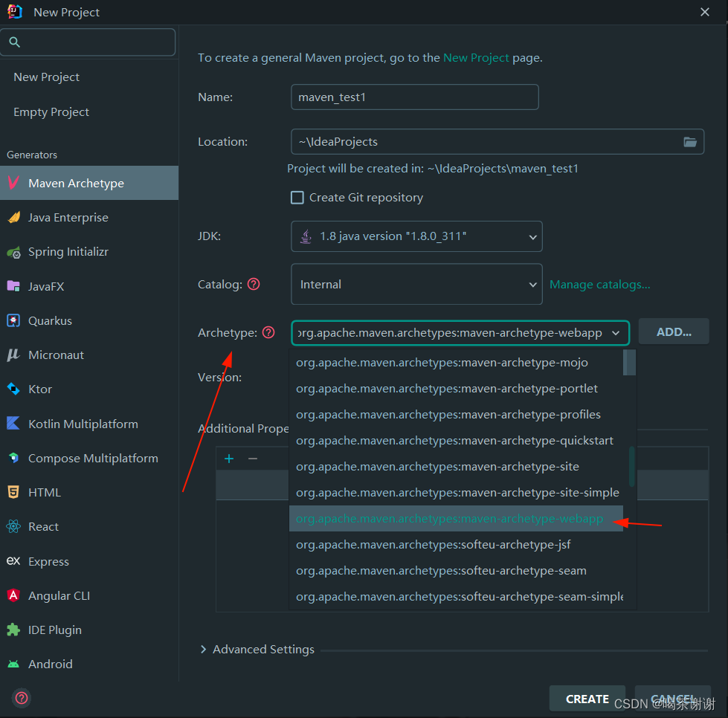Choose maven-archetype-profiles option
728x718 pixels.
(455, 415)
